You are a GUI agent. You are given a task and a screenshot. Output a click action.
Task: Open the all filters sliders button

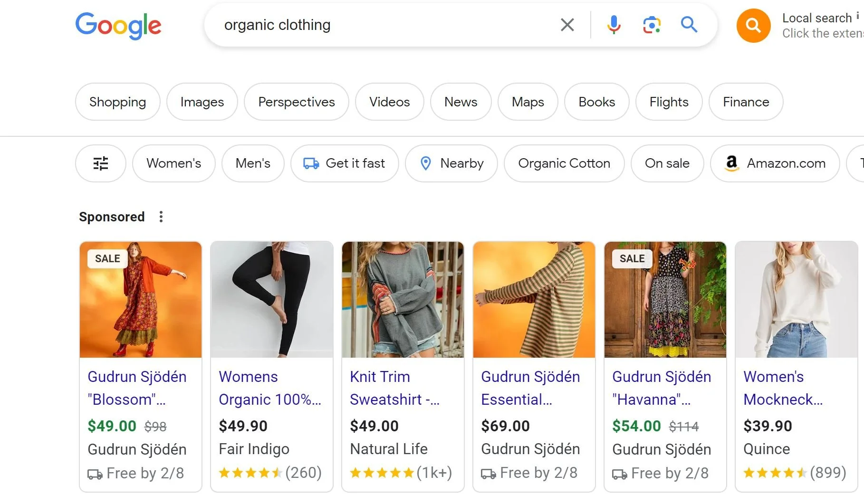click(101, 163)
